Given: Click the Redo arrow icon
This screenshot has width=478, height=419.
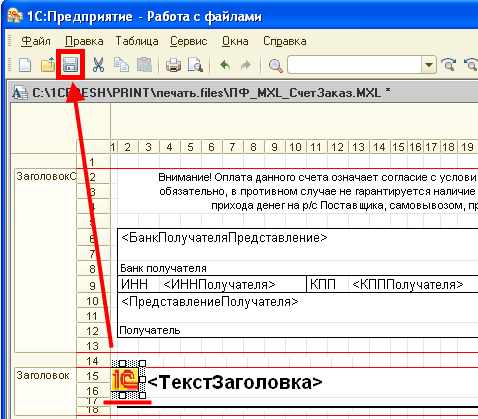Looking at the screenshot, I should pyautogui.click(x=246, y=65).
